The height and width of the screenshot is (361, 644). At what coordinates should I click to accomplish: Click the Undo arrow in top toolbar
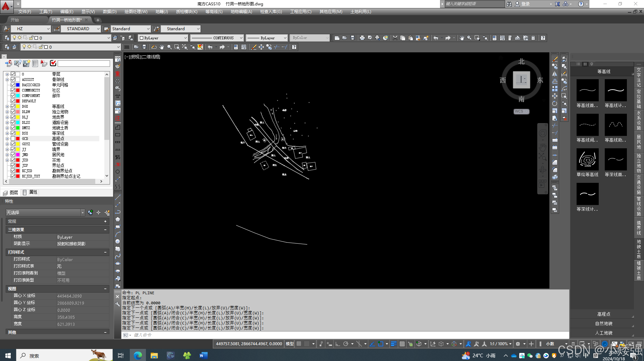[x=436, y=38]
